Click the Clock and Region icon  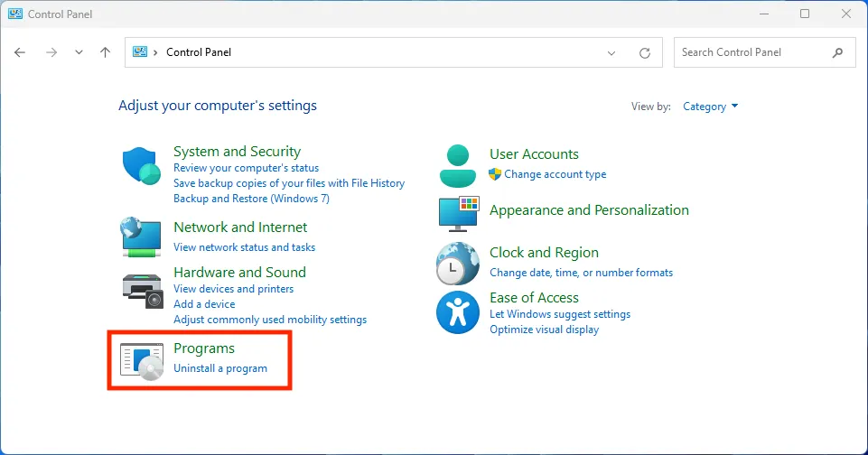[x=457, y=264]
